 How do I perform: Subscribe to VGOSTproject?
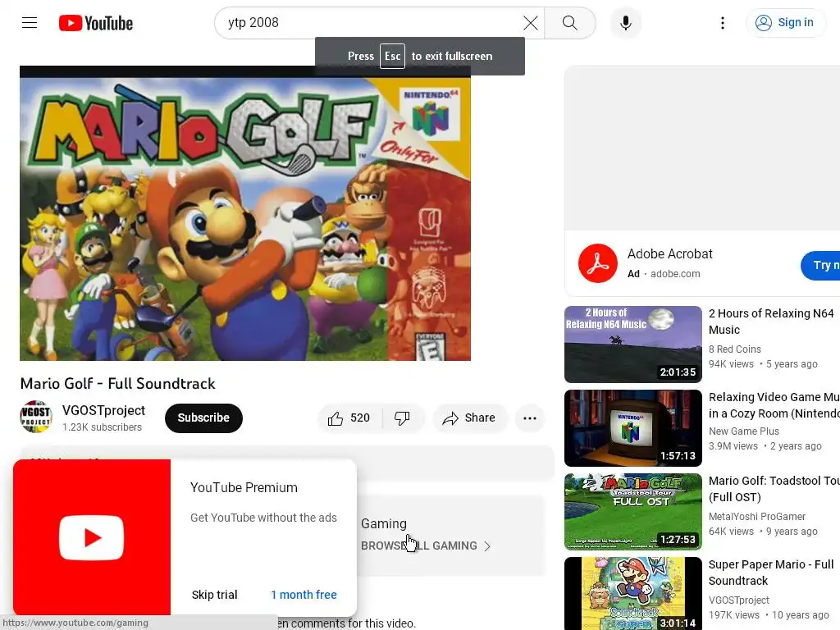point(203,418)
